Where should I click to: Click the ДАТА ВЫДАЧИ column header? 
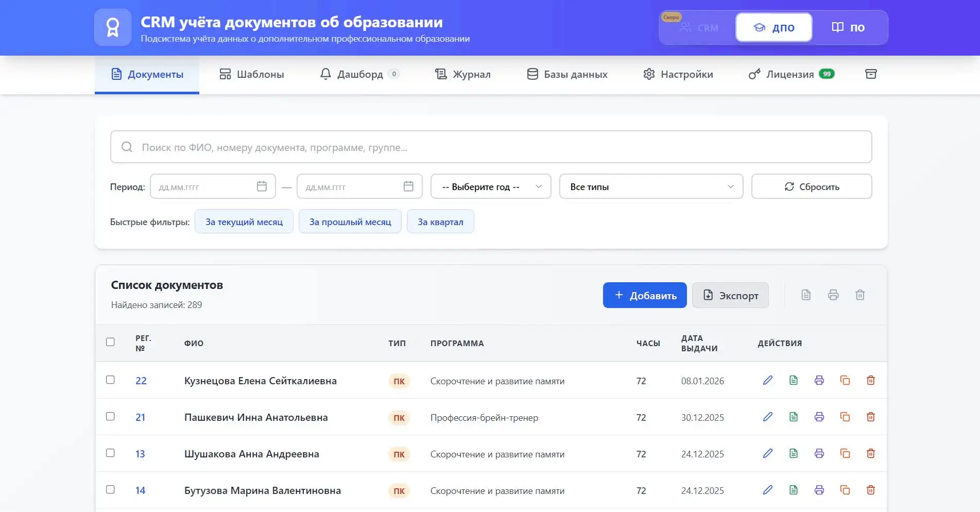tap(699, 343)
